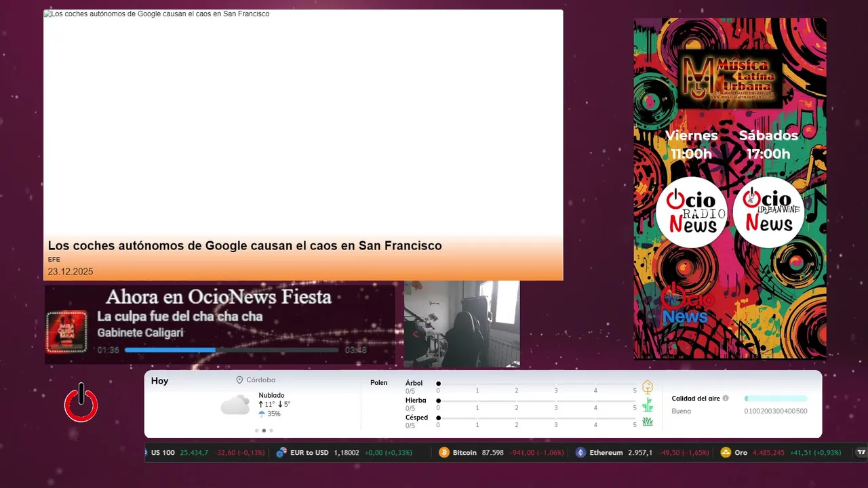Click the Bitcoin price 87.598
Image resolution: width=868 pixels, height=488 pixels.
(493, 453)
